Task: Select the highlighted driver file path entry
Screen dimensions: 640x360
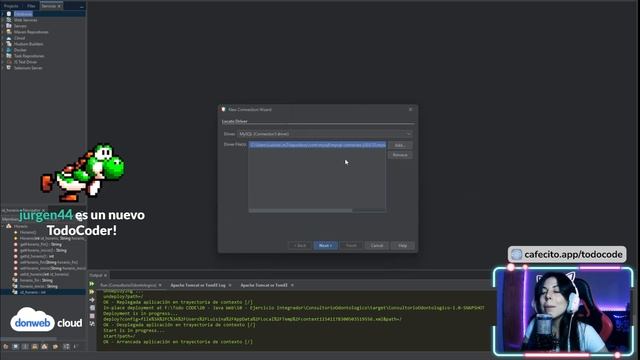Action: [317, 145]
